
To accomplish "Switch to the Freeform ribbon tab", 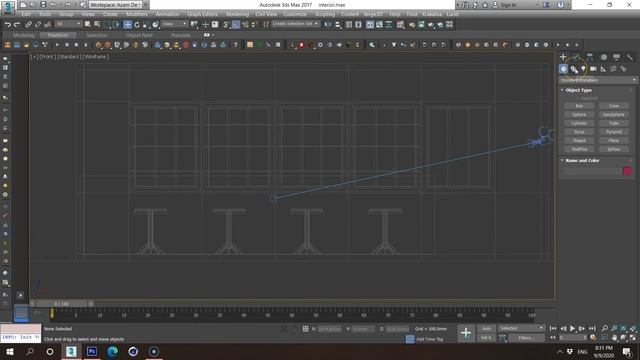I will click(58, 36).
